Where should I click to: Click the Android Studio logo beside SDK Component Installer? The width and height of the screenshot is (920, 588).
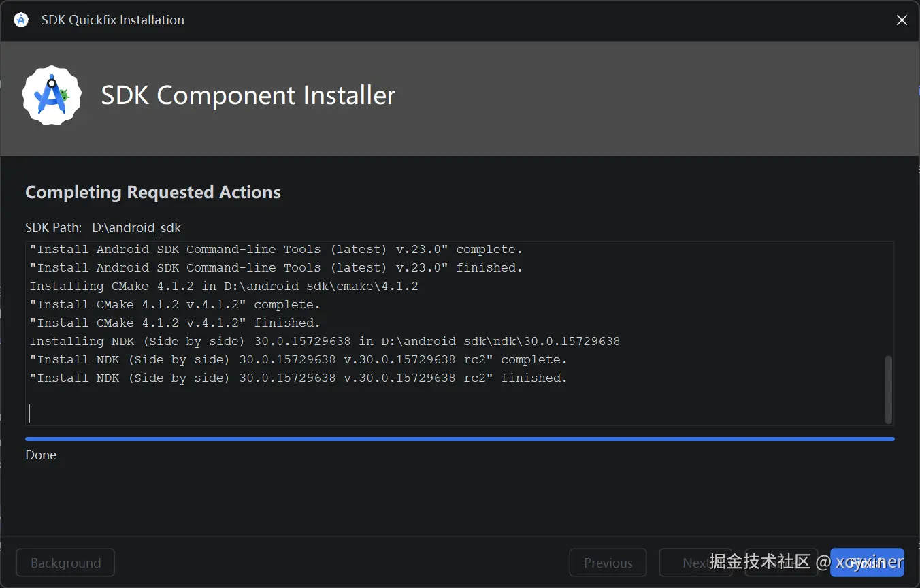coord(52,95)
